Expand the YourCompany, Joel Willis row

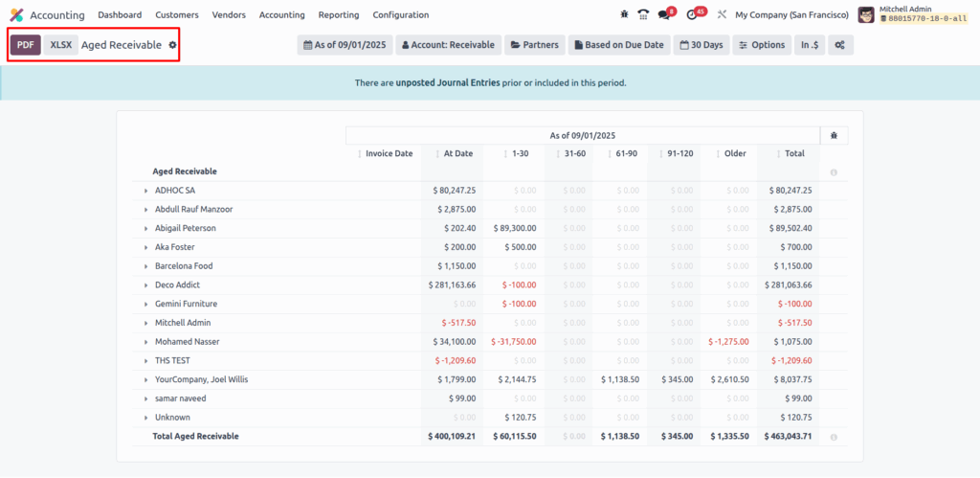tap(146, 379)
